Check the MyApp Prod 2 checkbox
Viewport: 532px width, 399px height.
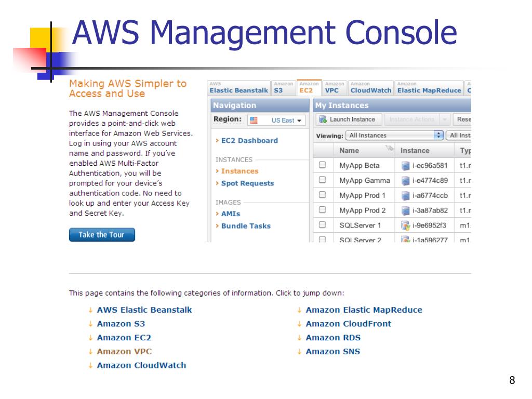point(322,210)
